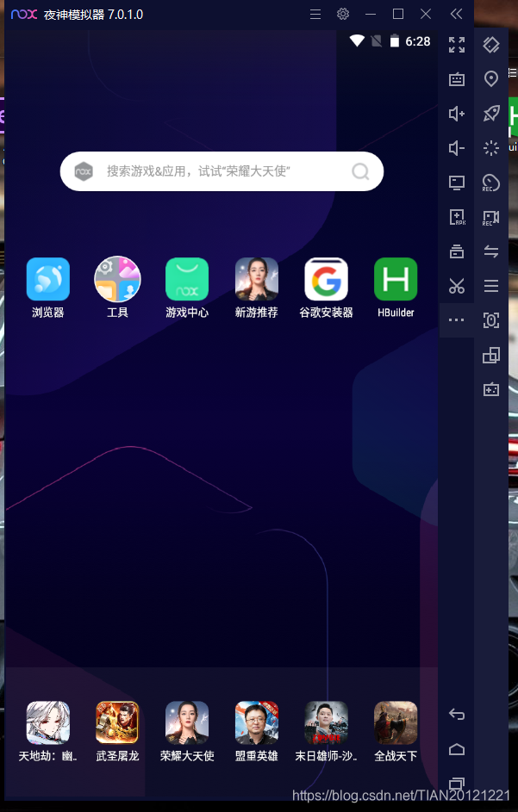Open the 盟重英雄 game
518x812 pixels.
pos(257,722)
